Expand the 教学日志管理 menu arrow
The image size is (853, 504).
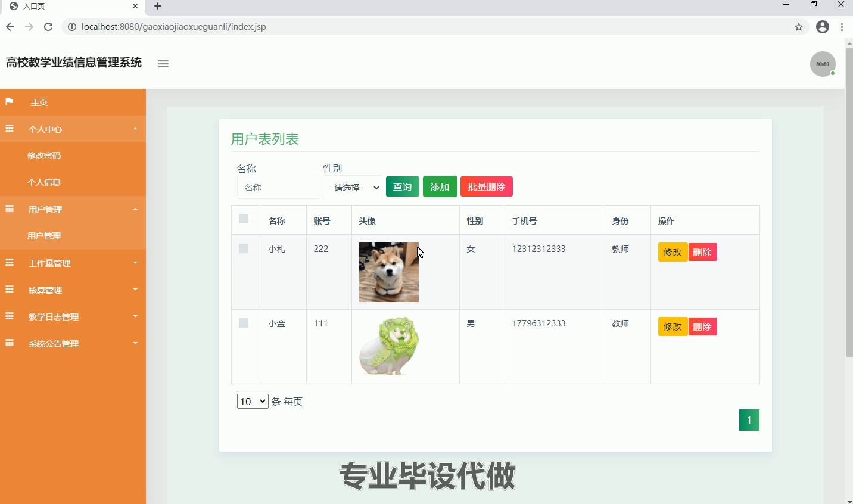(135, 316)
